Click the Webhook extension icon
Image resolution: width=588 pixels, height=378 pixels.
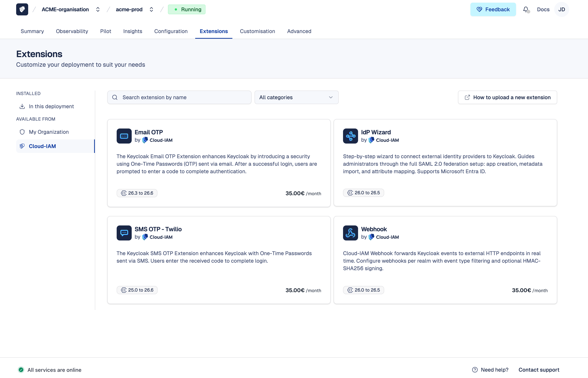pos(350,233)
